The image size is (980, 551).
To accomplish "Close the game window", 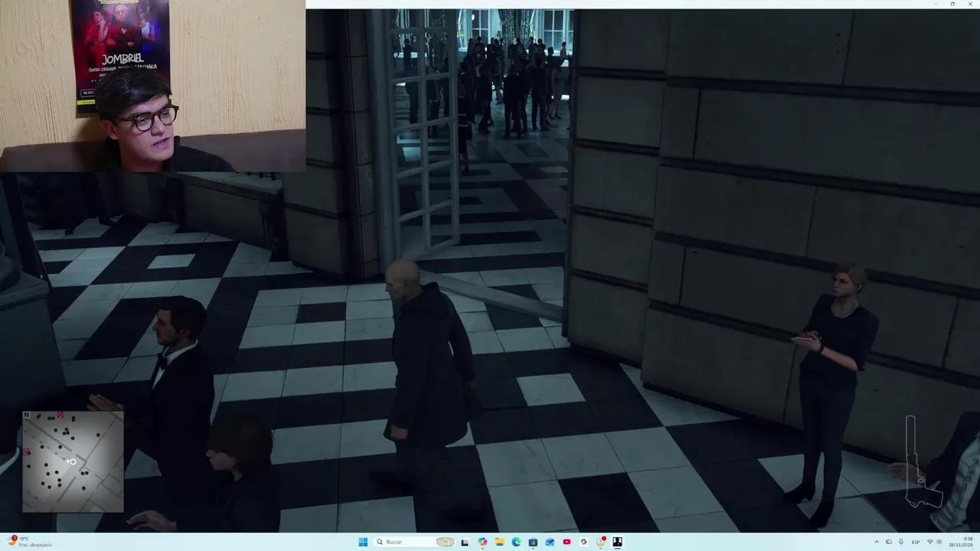I will (970, 4).
